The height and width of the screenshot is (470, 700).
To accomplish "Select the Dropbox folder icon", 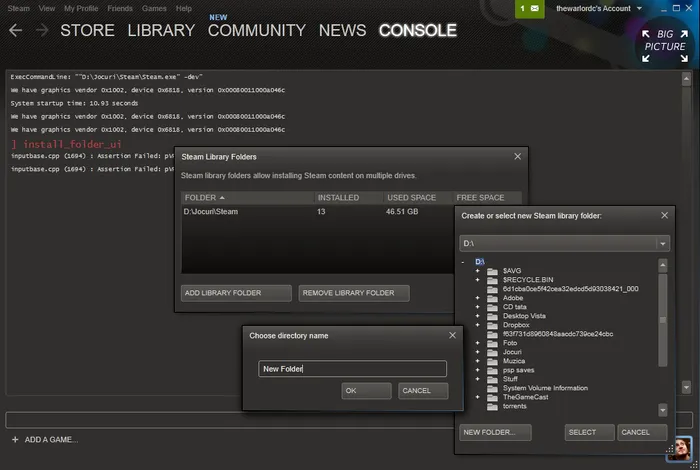I will pos(492,325).
